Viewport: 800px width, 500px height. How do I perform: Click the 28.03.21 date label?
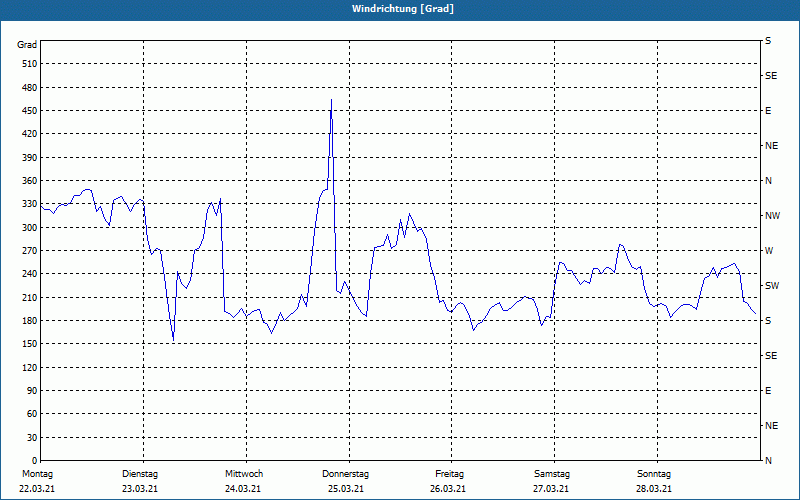653,489
